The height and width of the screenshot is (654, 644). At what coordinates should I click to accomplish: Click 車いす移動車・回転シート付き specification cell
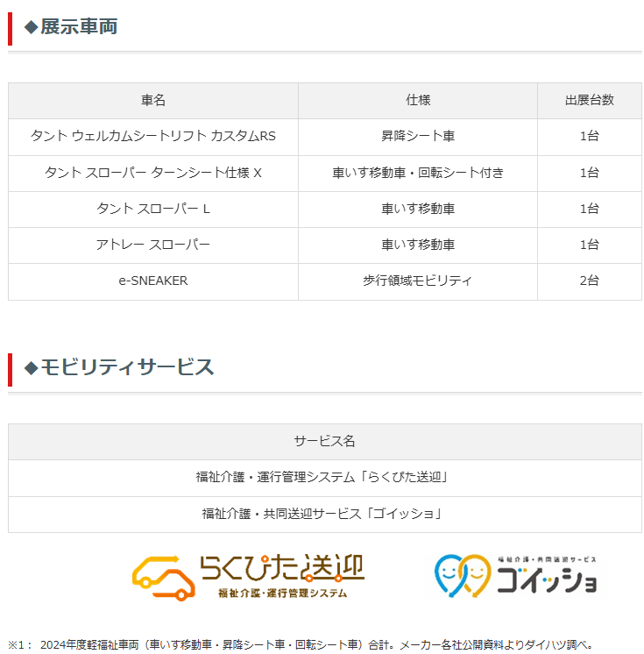[418, 173]
